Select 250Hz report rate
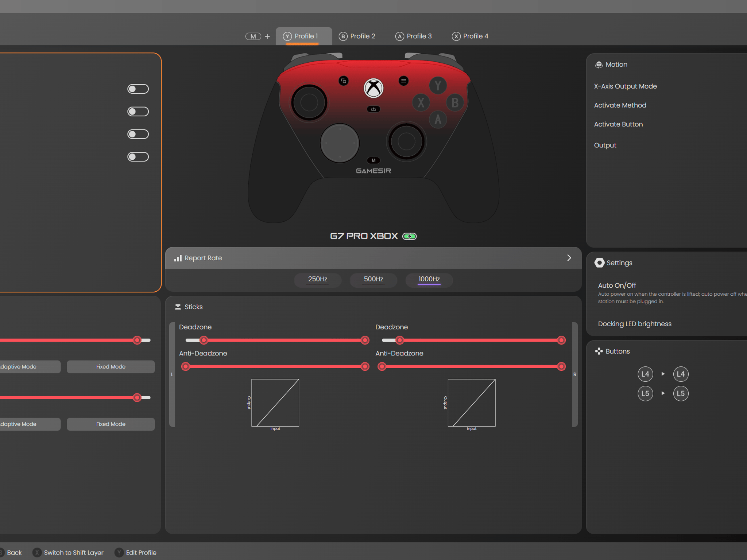This screenshot has height=560, width=747. 318,280
